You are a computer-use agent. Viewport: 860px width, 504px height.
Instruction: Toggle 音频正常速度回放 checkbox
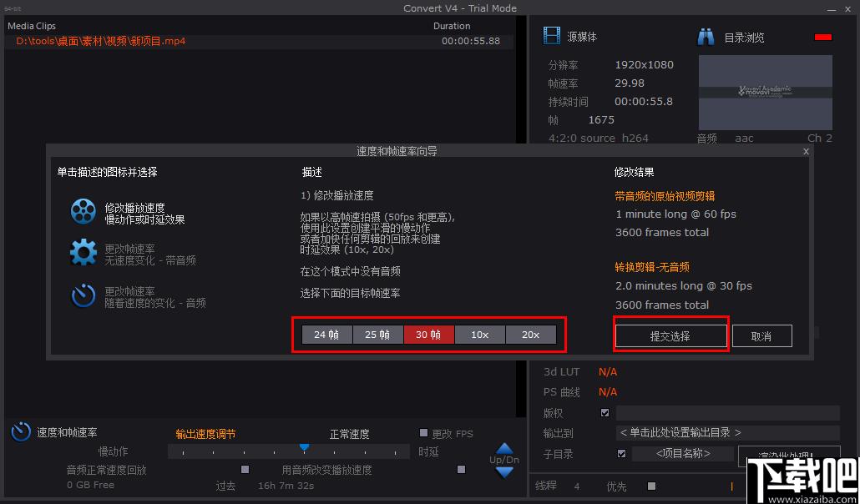[245, 470]
